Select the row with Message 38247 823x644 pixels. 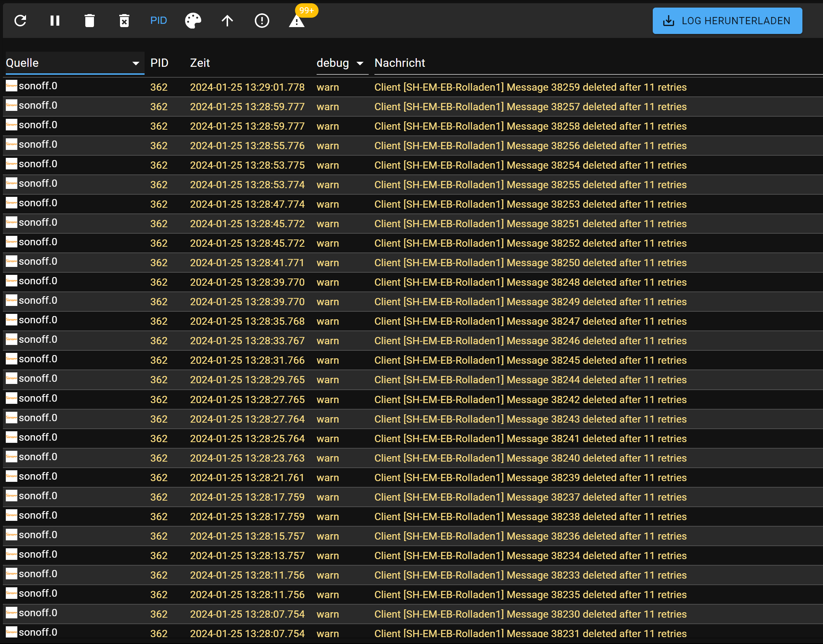[413, 321]
